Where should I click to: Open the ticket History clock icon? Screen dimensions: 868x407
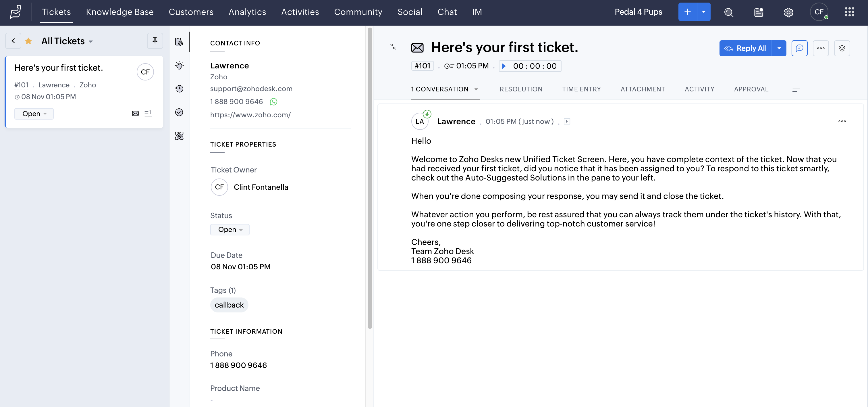(179, 89)
